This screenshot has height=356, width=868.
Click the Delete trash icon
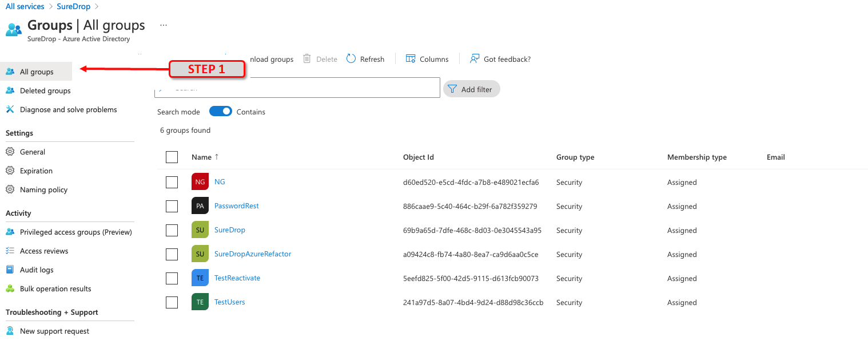[307, 59]
